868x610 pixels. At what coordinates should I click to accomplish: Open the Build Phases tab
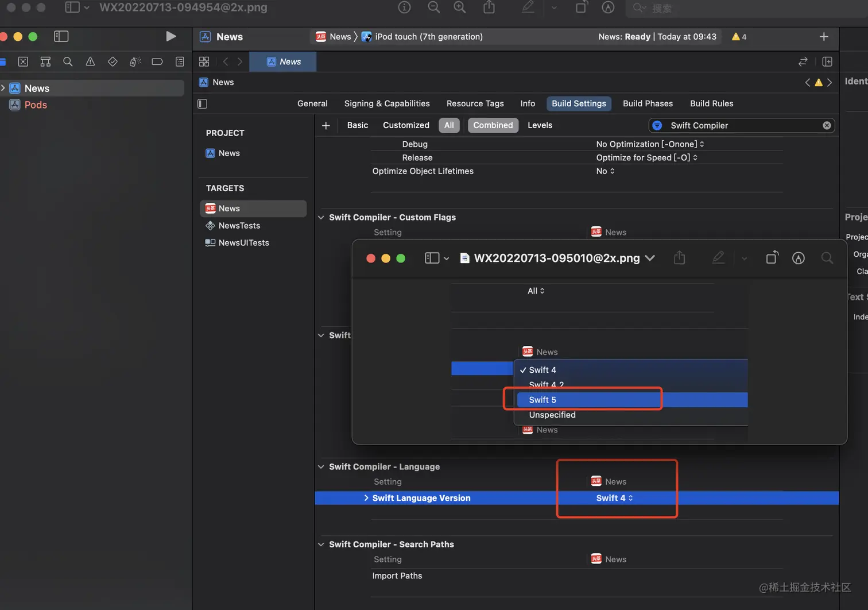pyautogui.click(x=648, y=103)
